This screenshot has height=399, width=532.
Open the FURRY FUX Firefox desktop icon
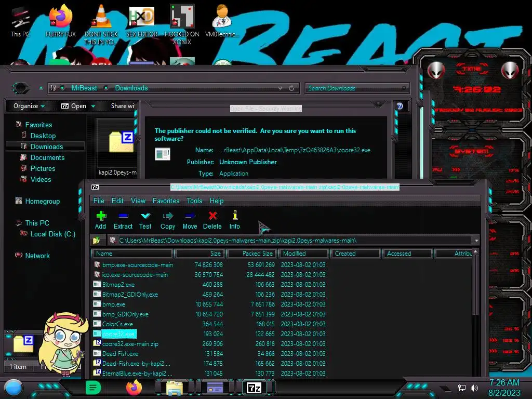tap(60, 21)
